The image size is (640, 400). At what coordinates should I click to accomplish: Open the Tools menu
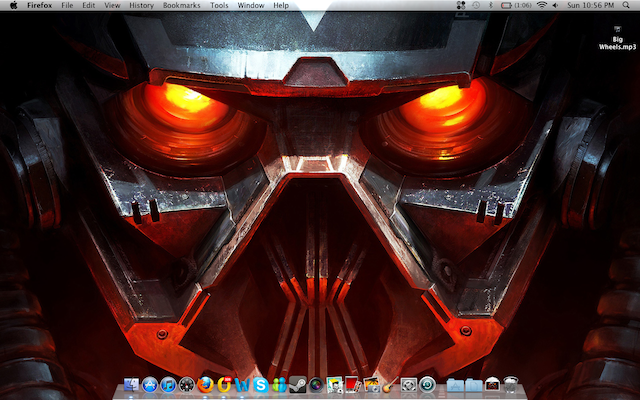pyautogui.click(x=219, y=5)
